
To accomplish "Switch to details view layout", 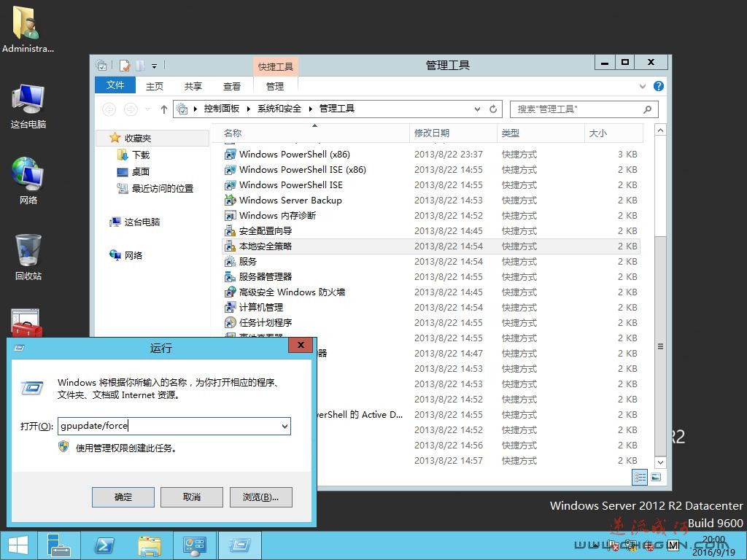I will [639, 477].
